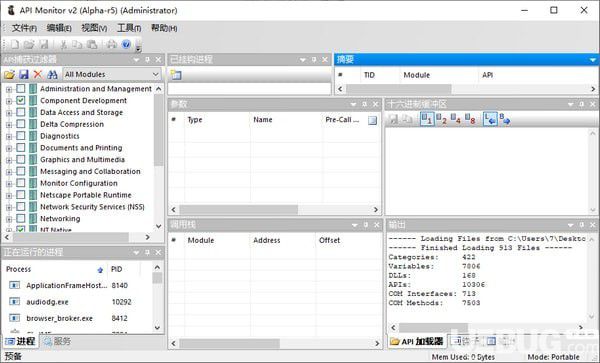Expand the Netscape Portable Runtime node
Image resolution: width=600 pixels, height=363 pixels.
pyautogui.click(x=9, y=195)
